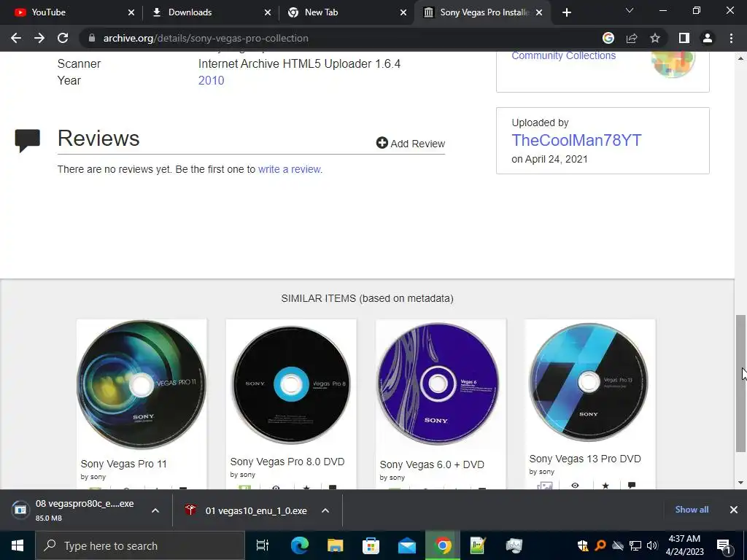The image size is (747, 560).
Task: Go back to the previous page
Action: click(x=16, y=38)
